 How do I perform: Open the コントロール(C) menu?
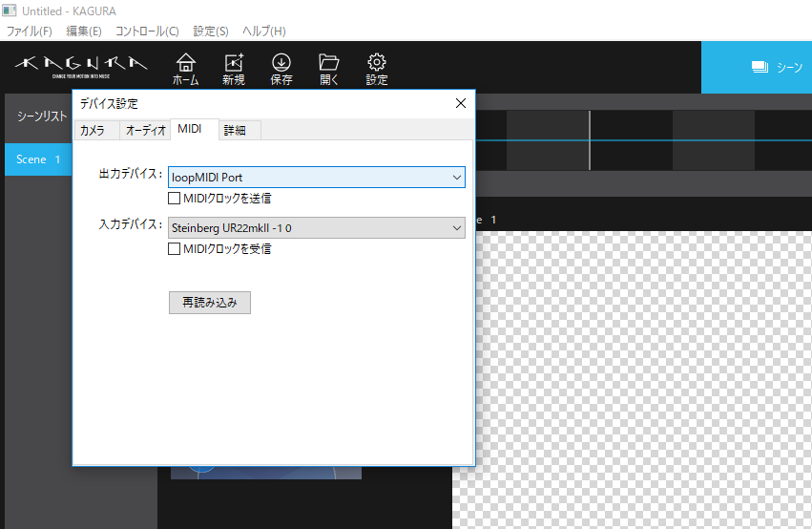[147, 32]
